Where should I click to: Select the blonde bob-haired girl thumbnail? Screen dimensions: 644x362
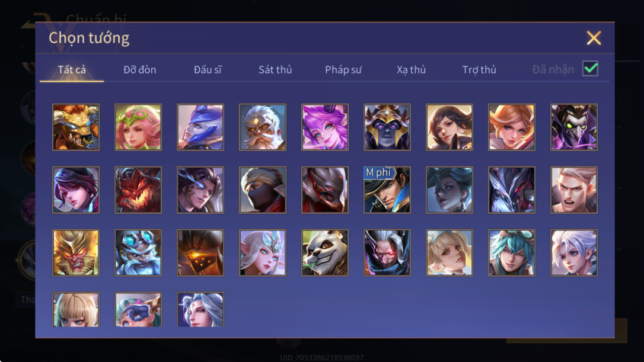pyautogui.click(x=76, y=309)
